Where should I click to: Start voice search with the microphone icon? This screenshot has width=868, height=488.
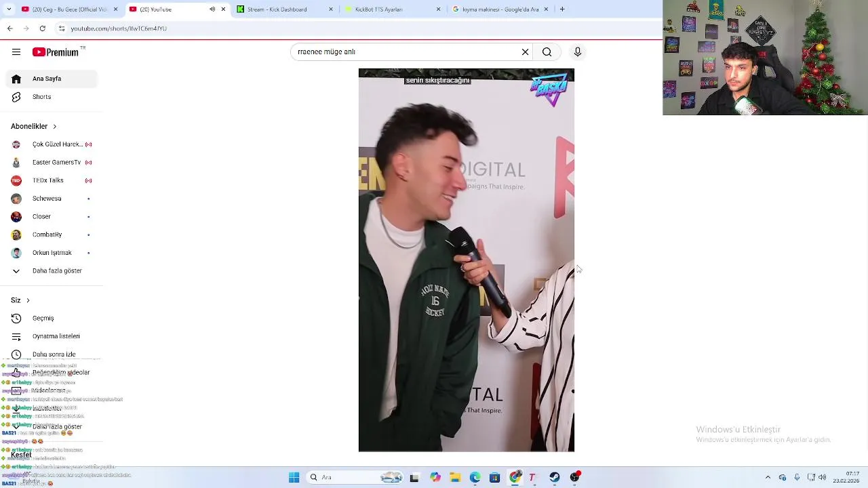(x=578, y=52)
